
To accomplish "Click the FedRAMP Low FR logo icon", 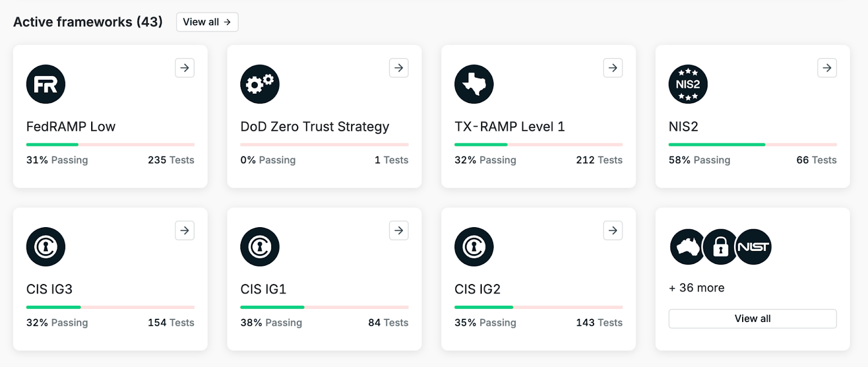I will coord(46,84).
